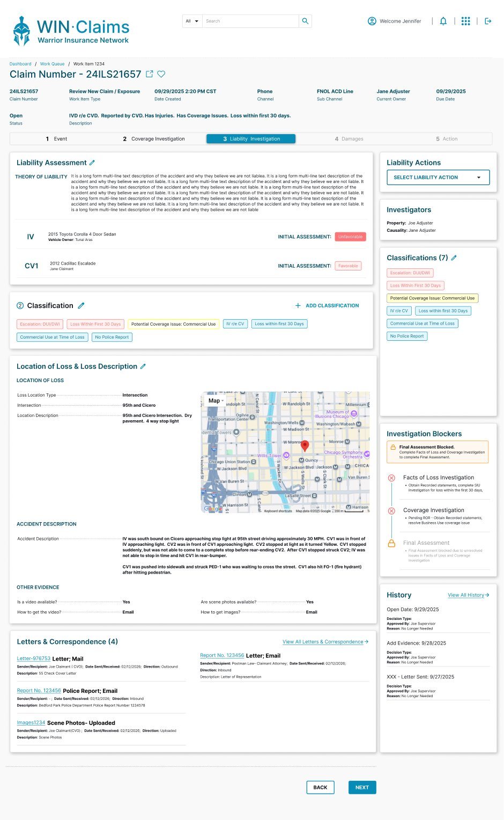Click 'XXX - Letter Sent: 9/27/2025' entry

click(420, 677)
